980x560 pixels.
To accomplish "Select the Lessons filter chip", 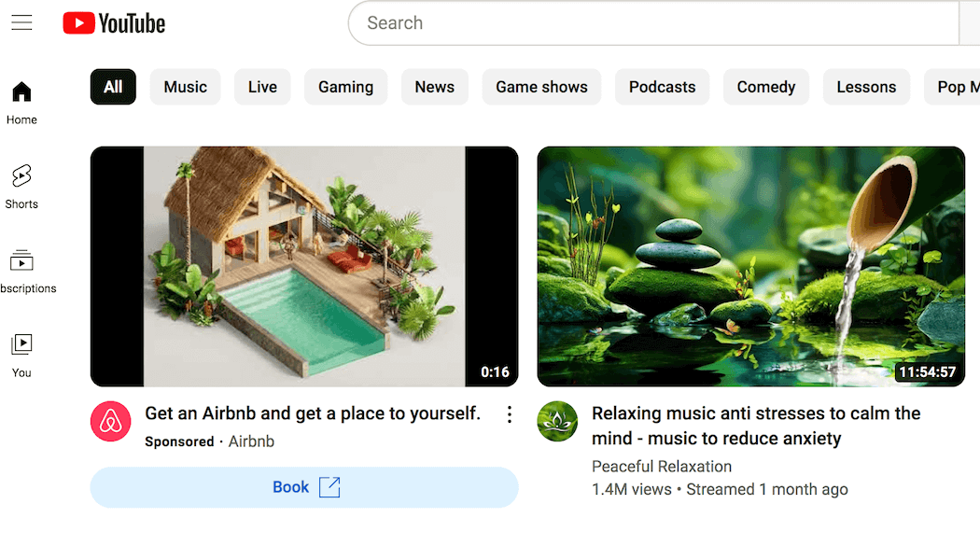I will (x=866, y=87).
